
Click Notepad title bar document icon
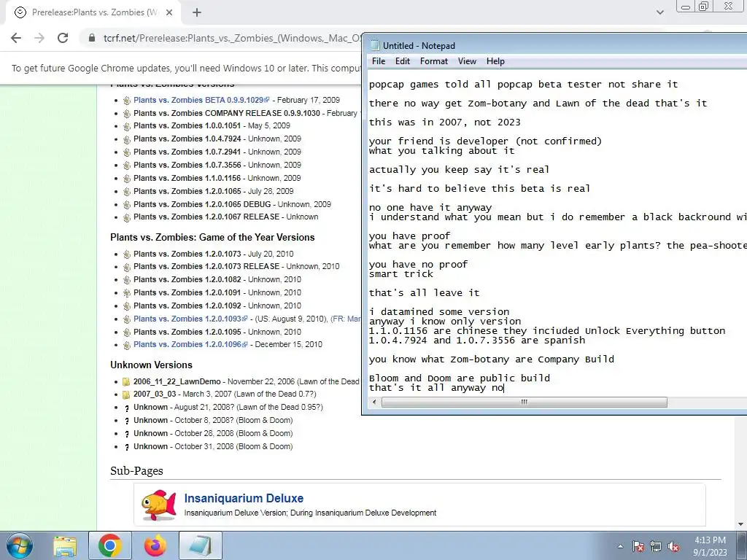tap(375, 46)
